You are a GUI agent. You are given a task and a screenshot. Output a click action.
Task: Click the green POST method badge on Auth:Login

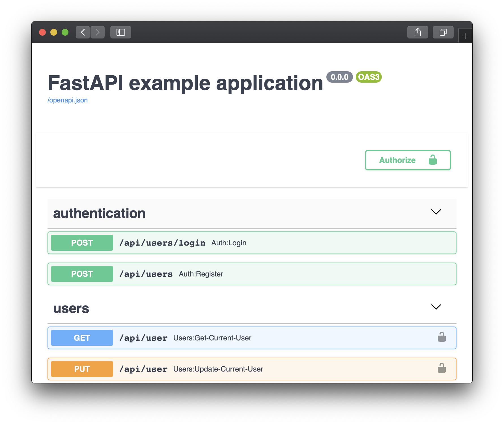click(x=81, y=242)
